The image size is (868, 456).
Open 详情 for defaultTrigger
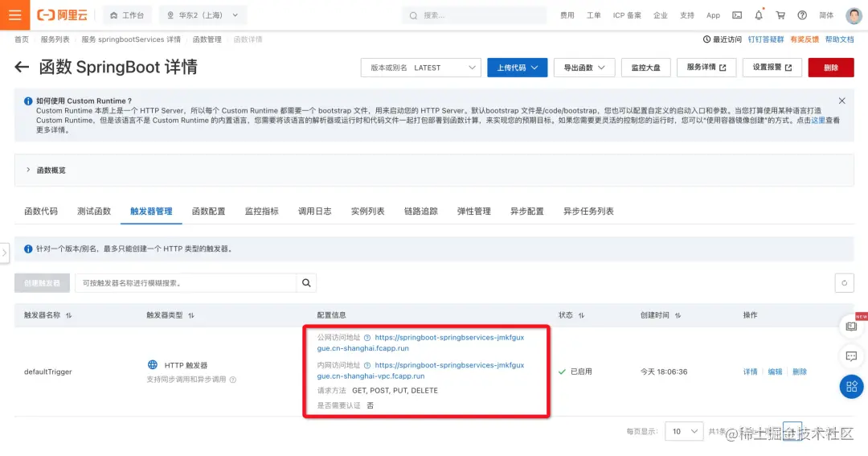coord(750,372)
